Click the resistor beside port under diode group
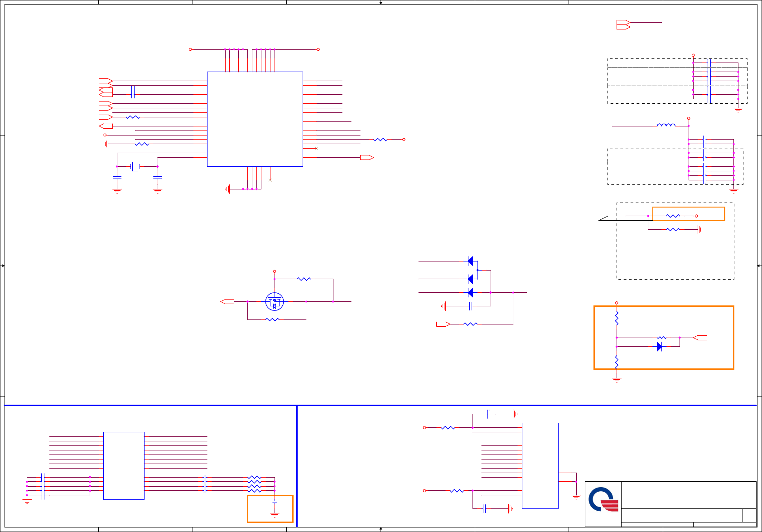 [x=471, y=324]
